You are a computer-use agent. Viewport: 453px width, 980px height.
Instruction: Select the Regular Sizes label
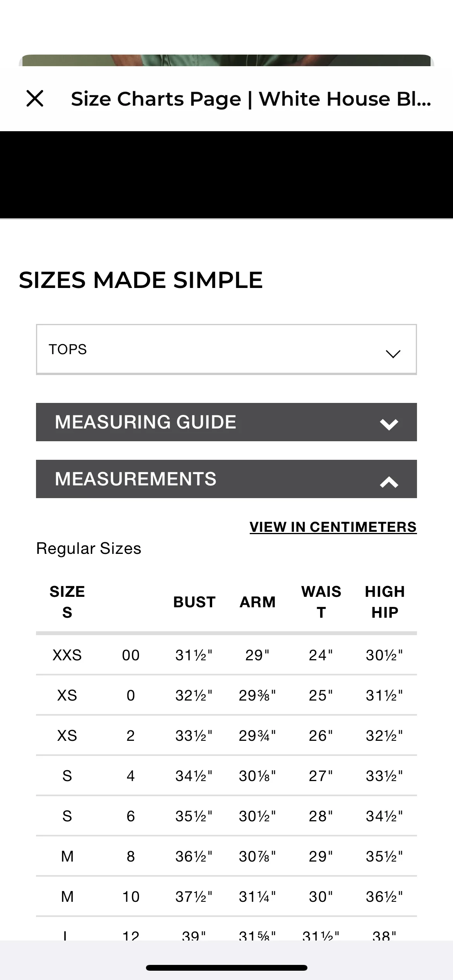89,548
